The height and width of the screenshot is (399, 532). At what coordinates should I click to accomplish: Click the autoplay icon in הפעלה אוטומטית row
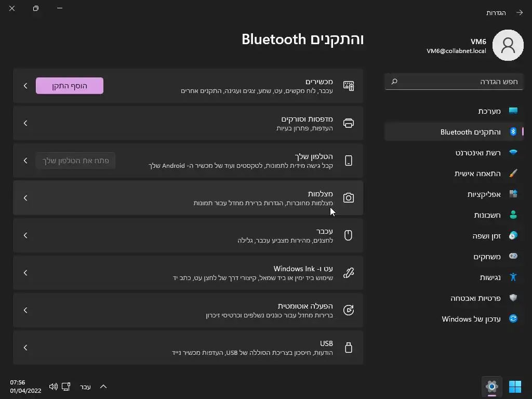pyautogui.click(x=349, y=310)
